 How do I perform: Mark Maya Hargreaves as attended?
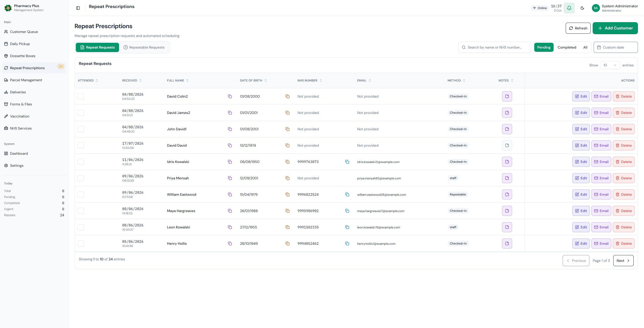(x=81, y=211)
